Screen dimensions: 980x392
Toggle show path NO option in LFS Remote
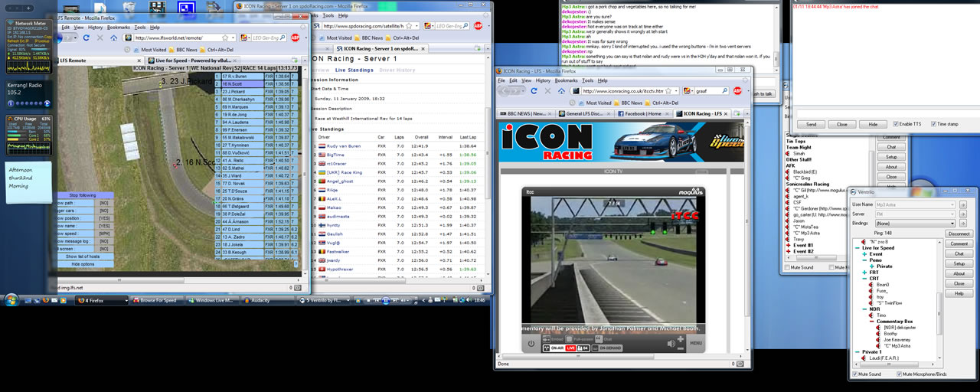103,202
